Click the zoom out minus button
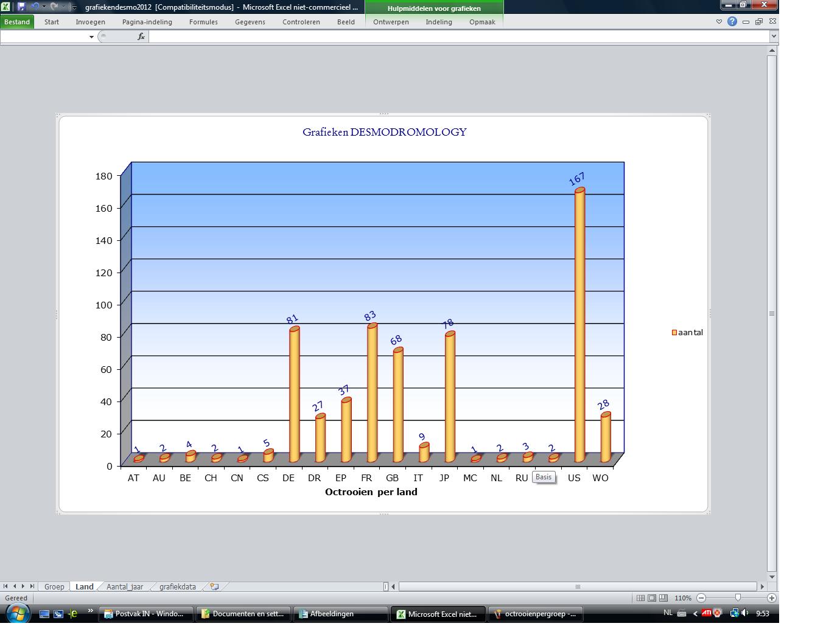840x643 pixels. 701,598
